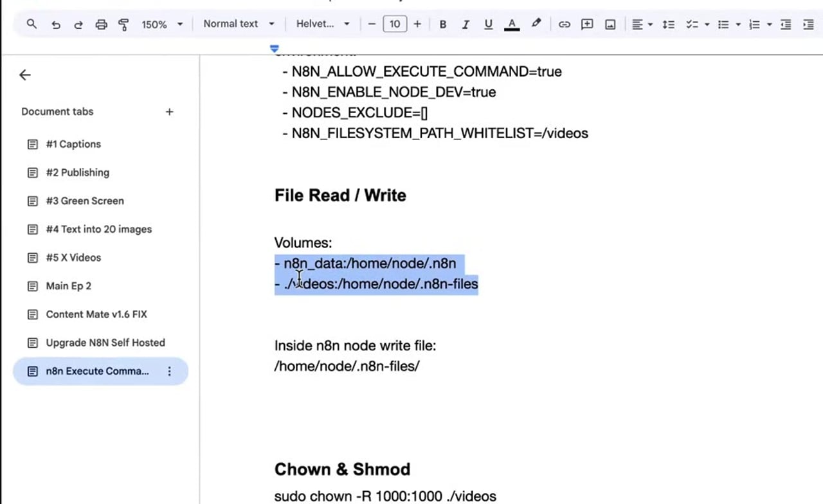823x504 pixels.
Task: Click the sudo chown -R 1000:1000 ./videos line
Action: 385,496
